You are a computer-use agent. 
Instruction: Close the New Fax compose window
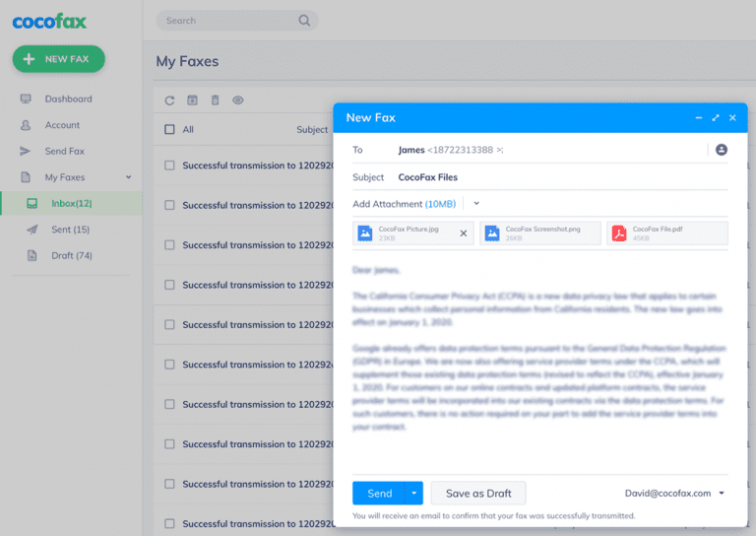[x=732, y=117]
